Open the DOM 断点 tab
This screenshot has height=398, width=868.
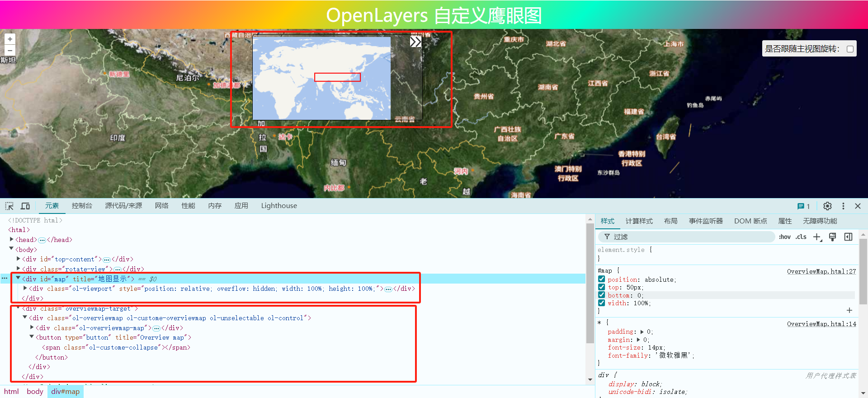click(750, 221)
